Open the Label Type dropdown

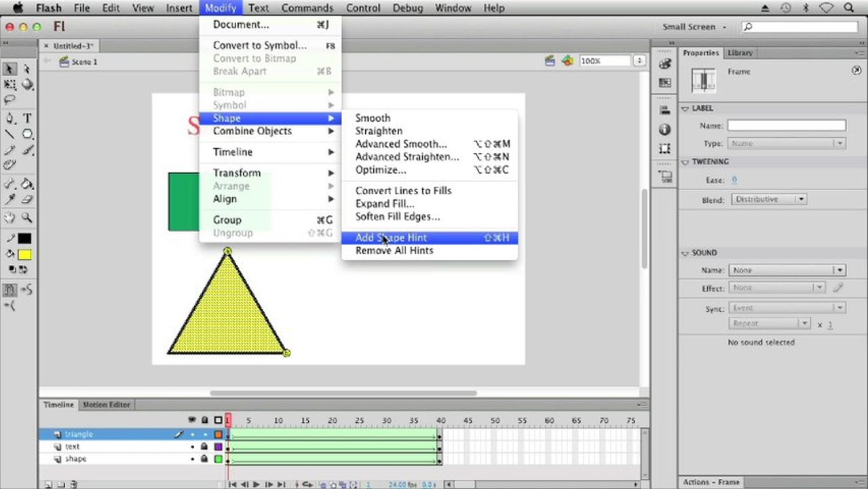coord(787,143)
